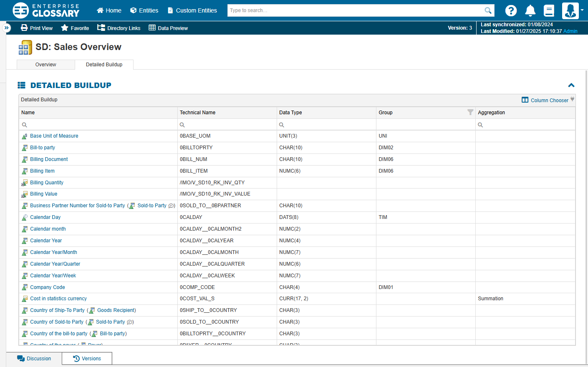Open Directory Links from the toolbar

119,28
